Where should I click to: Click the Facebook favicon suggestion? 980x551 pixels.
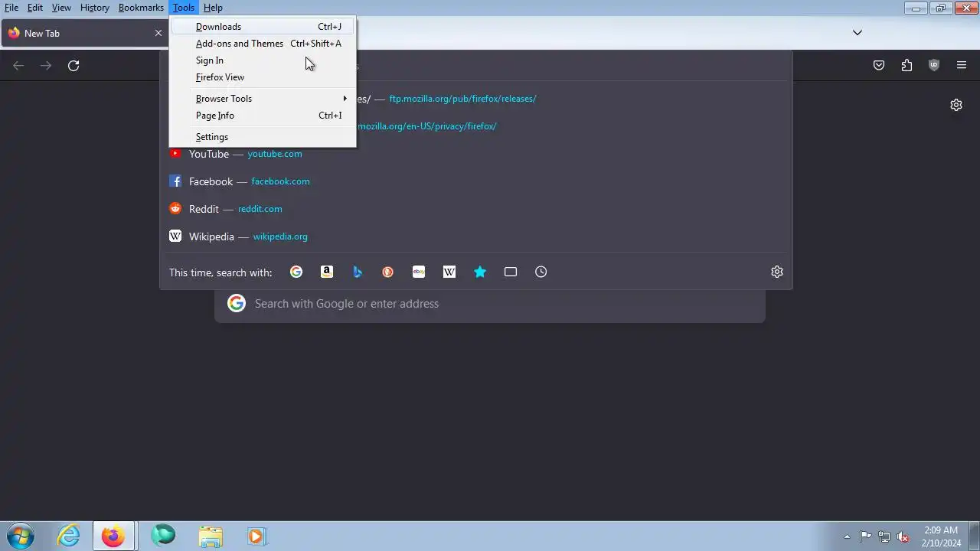(x=175, y=181)
